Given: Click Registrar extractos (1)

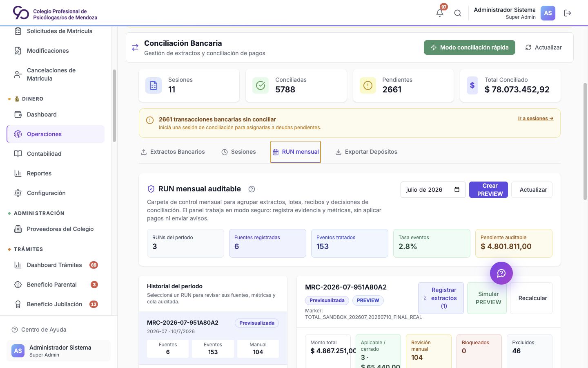Looking at the screenshot, I should point(441,298).
